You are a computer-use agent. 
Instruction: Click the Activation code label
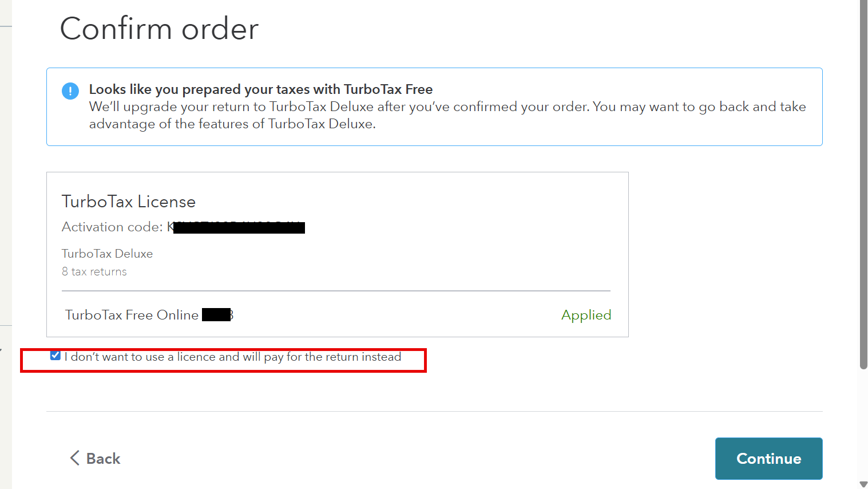tap(112, 227)
